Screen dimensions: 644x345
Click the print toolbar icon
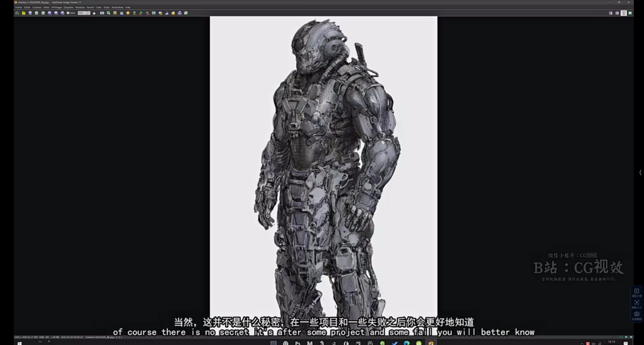(179, 13)
